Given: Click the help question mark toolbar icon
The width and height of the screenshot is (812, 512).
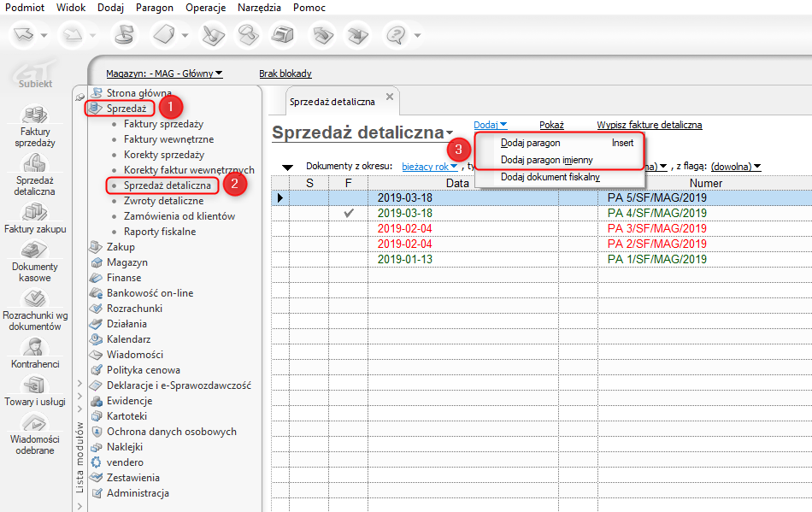Looking at the screenshot, I should click(396, 35).
